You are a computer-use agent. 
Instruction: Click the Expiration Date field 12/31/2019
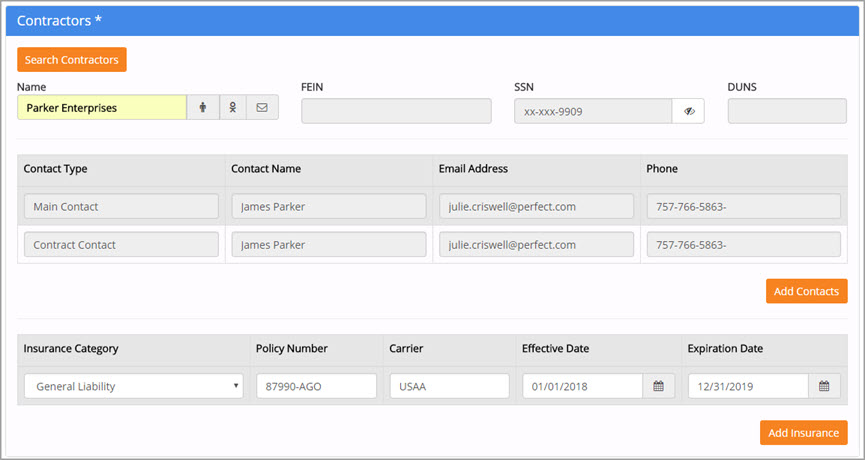[748, 386]
